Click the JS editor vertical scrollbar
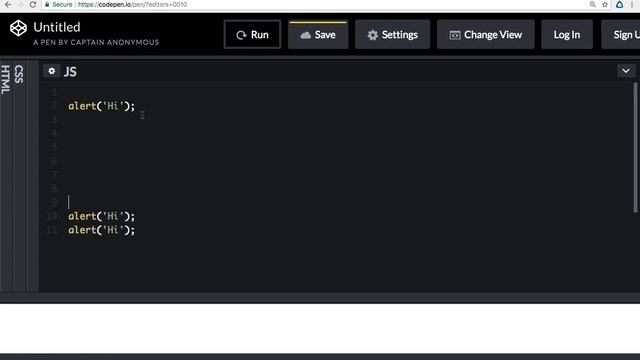 click(x=635, y=147)
